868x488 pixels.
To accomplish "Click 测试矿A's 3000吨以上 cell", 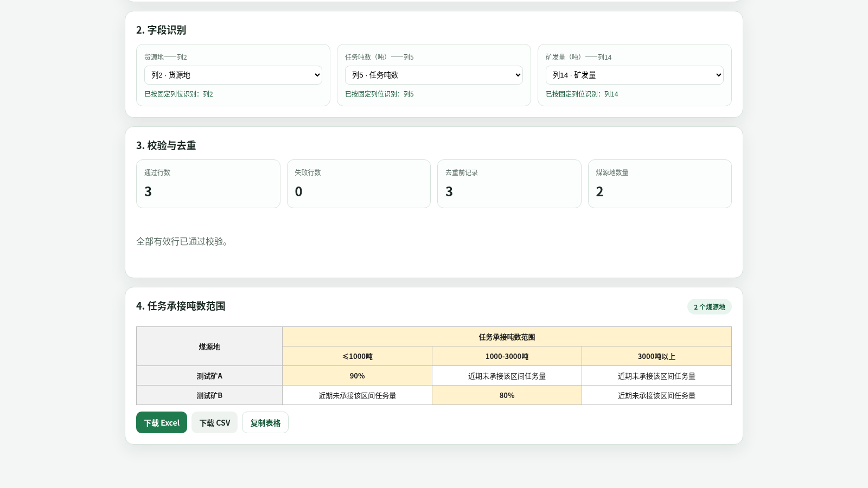I will tap(656, 376).
